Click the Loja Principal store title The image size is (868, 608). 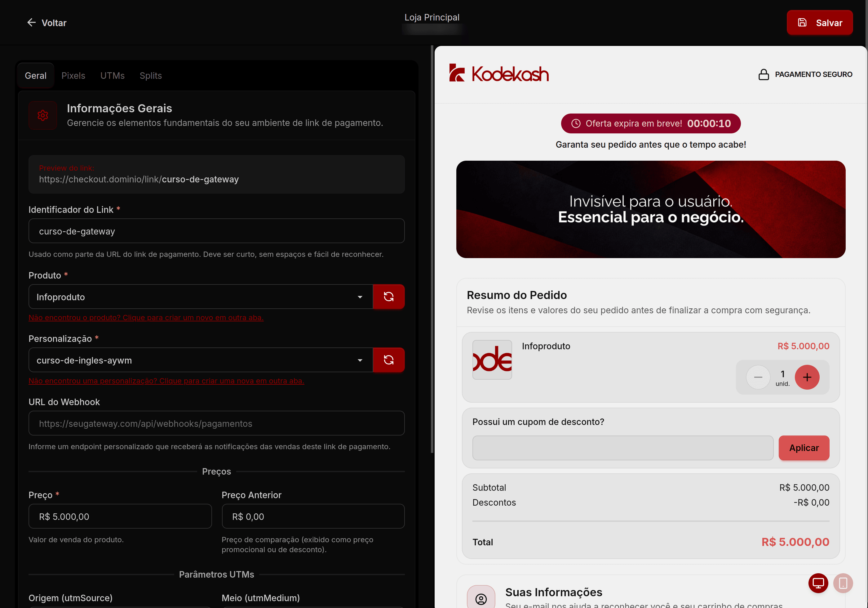click(432, 17)
